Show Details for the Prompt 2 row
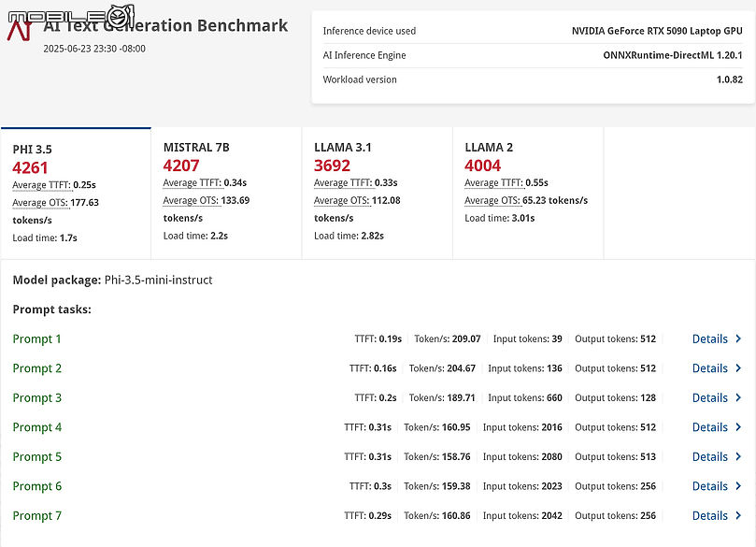756x547 pixels. point(717,368)
